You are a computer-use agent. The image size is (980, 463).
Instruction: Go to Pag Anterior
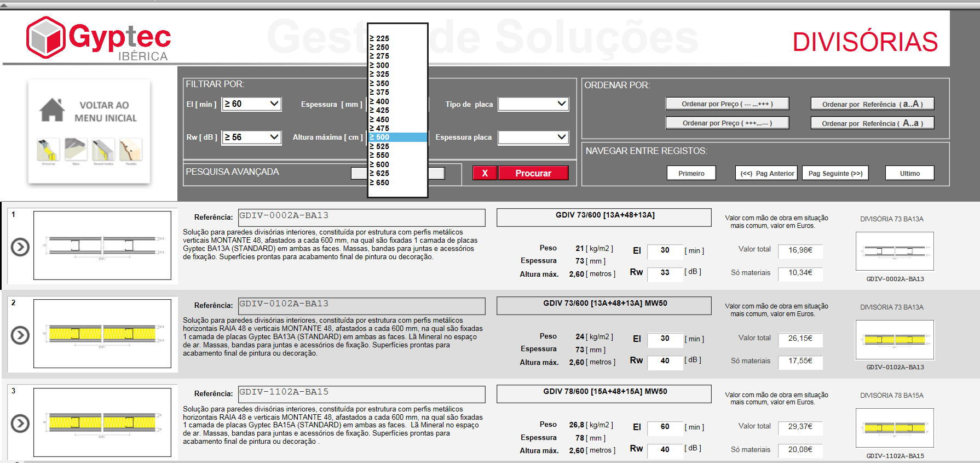tap(766, 173)
